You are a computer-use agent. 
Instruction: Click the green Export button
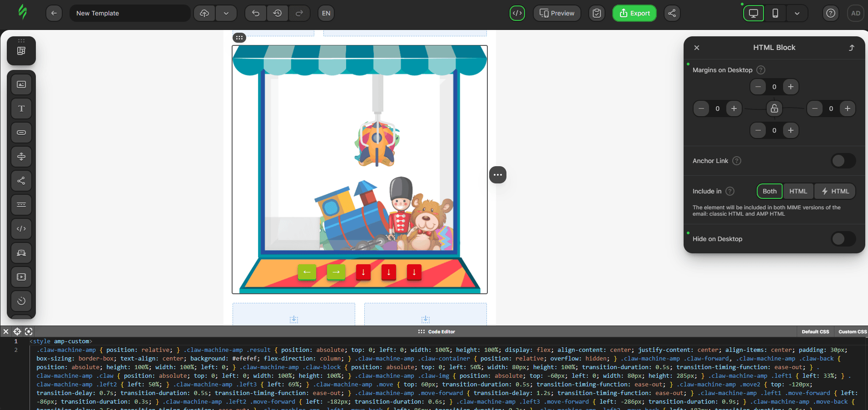pyautogui.click(x=635, y=13)
